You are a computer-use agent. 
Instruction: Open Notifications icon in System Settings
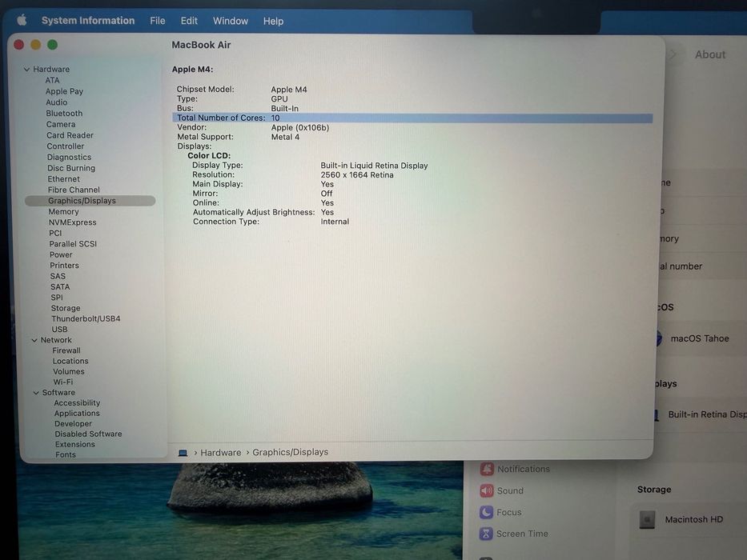coord(487,469)
